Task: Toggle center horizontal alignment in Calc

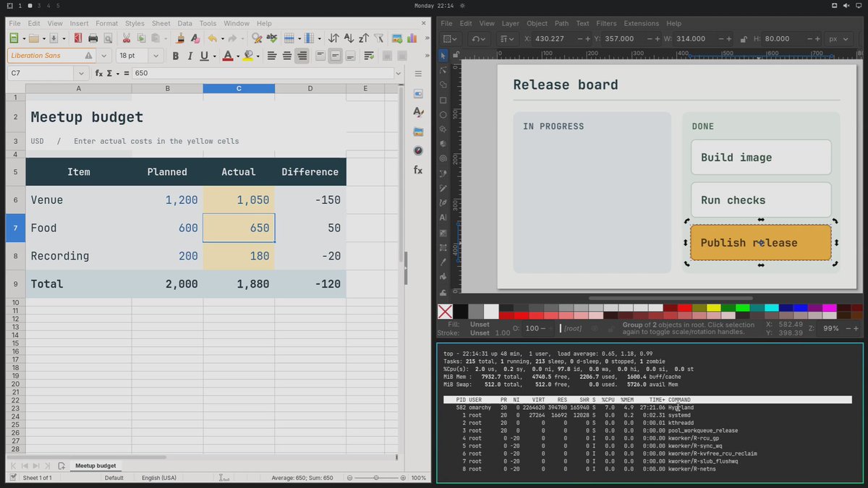Action: pyautogui.click(x=287, y=56)
